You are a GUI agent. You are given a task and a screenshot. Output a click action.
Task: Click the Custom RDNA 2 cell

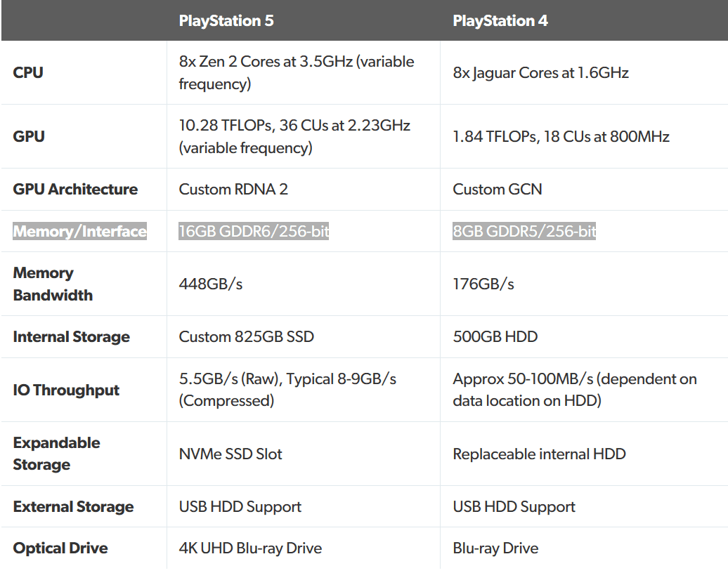tap(233, 190)
